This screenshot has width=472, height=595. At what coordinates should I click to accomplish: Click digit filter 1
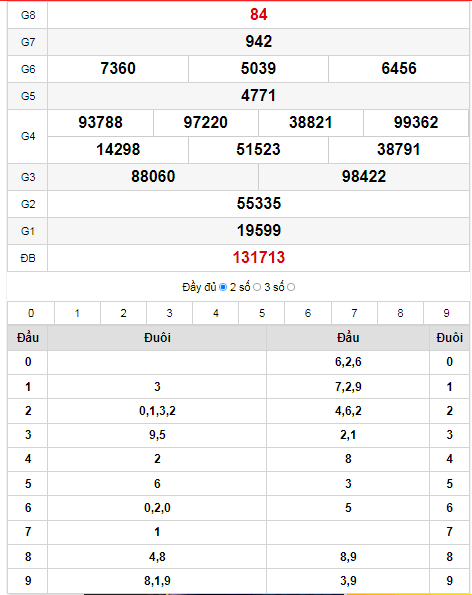click(x=77, y=313)
